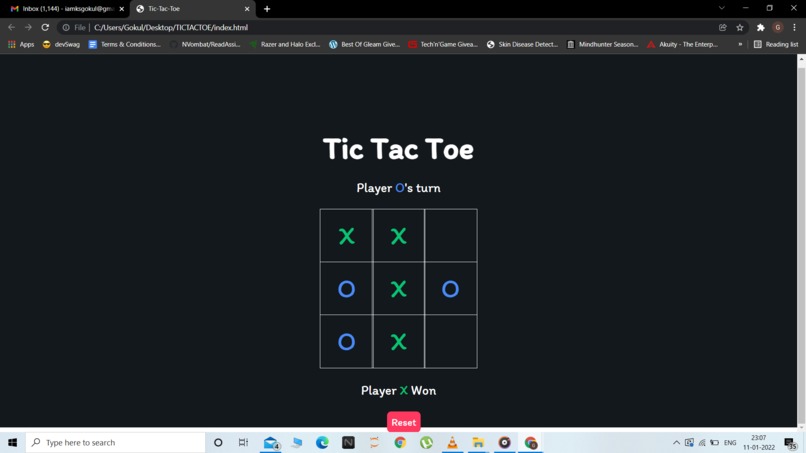The width and height of the screenshot is (806, 453).
Task: Open uTorrent from the taskbar
Action: coord(426,442)
